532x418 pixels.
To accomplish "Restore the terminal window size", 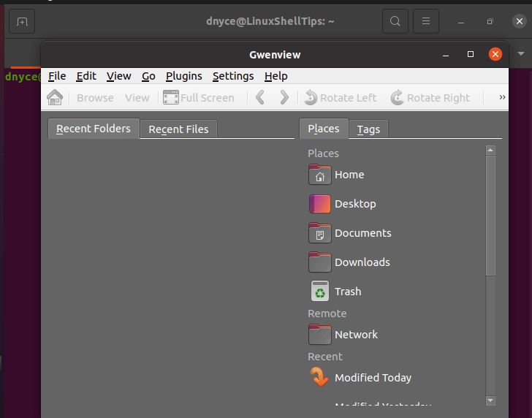I will (490, 21).
